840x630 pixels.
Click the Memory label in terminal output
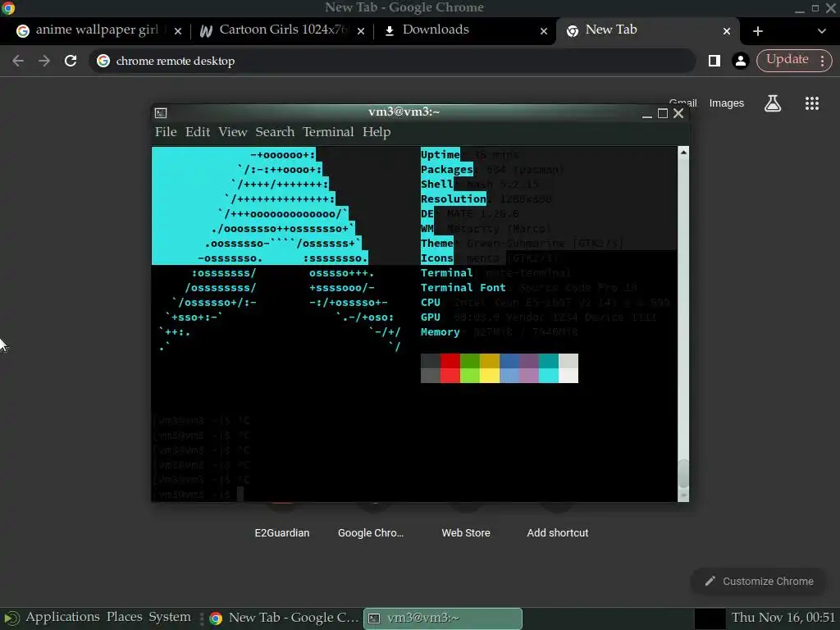coord(440,332)
